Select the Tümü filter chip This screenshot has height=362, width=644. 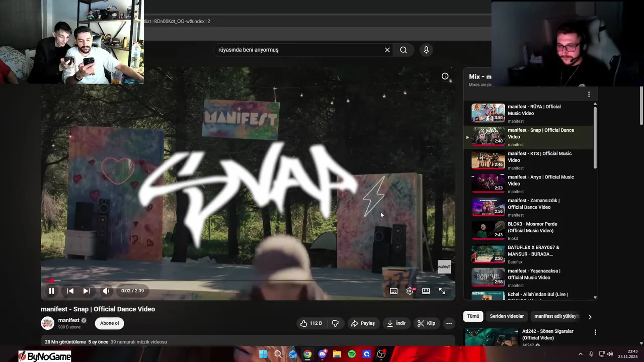[473, 316]
